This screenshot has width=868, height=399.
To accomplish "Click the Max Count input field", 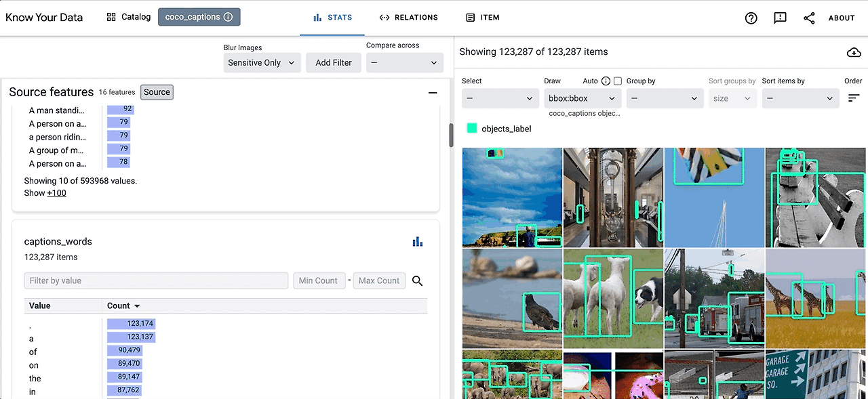I will (379, 280).
